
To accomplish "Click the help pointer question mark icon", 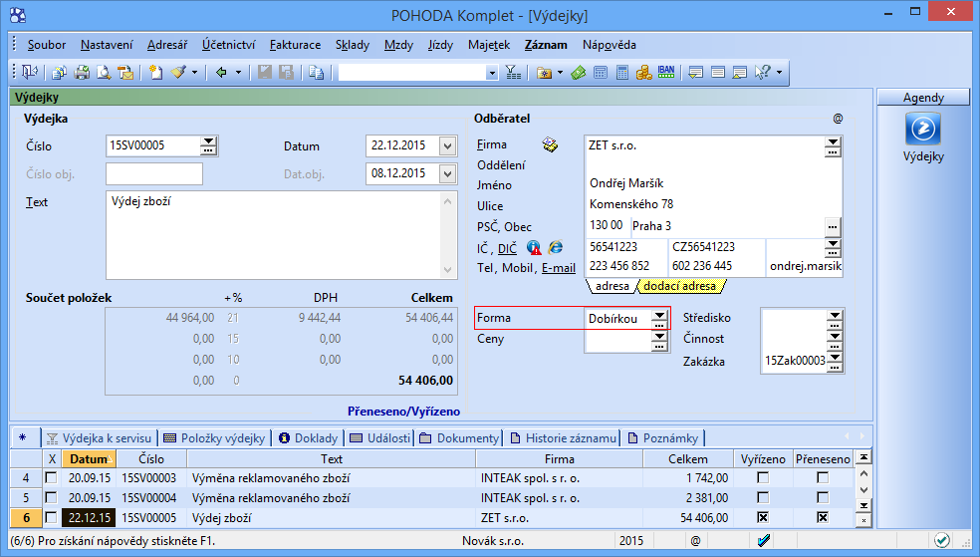I will pyautogui.click(x=763, y=73).
